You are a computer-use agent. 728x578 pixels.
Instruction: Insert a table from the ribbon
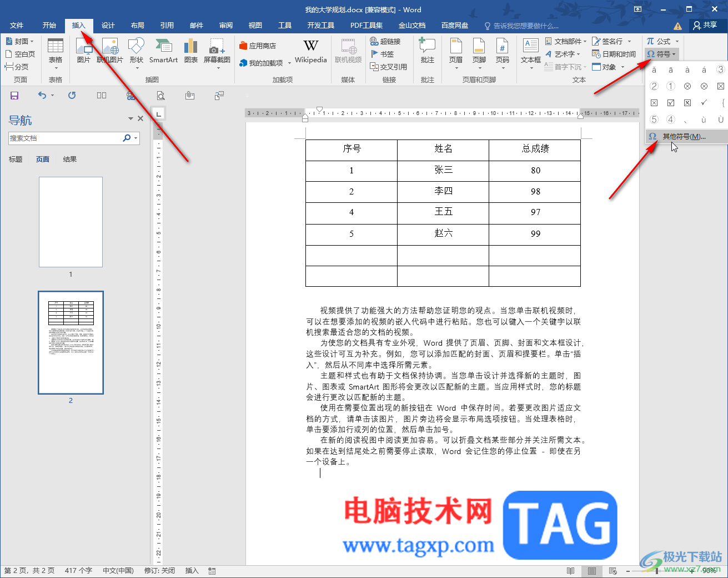56,53
